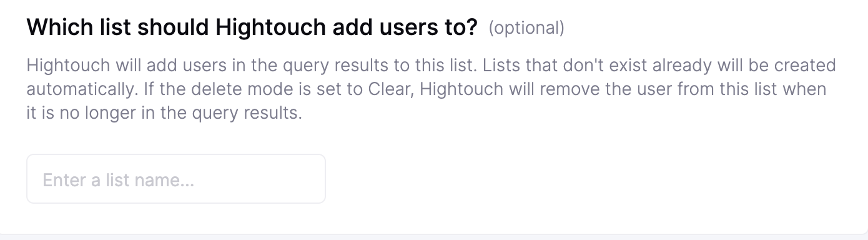Focus the list name text box
The image size is (868, 240).
(175, 179)
